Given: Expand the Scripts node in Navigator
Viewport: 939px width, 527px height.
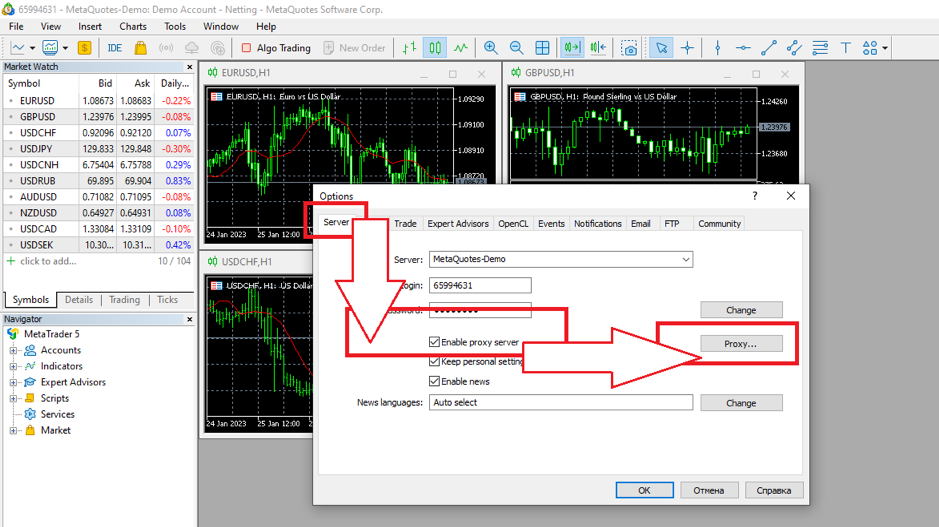Looking at the screenshot, I should [13, 398].
